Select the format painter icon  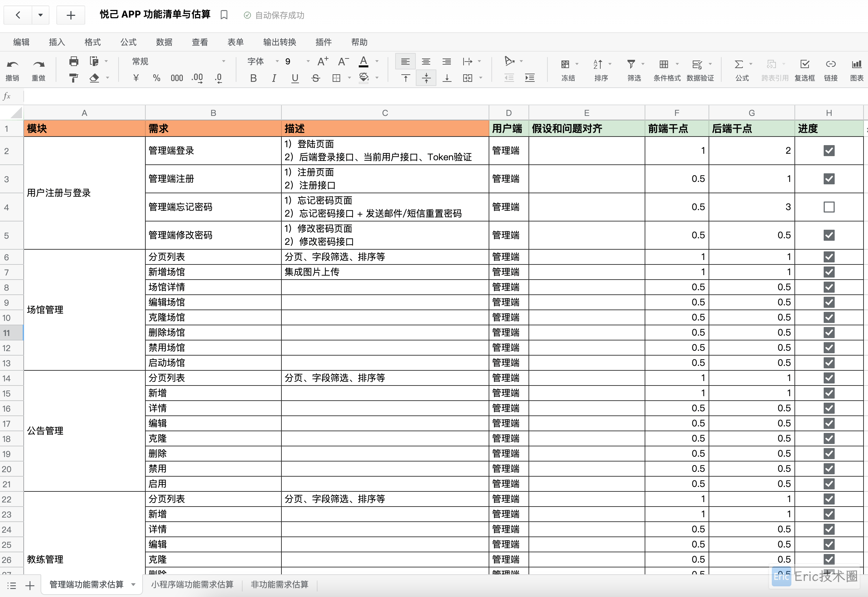point(74,78)
